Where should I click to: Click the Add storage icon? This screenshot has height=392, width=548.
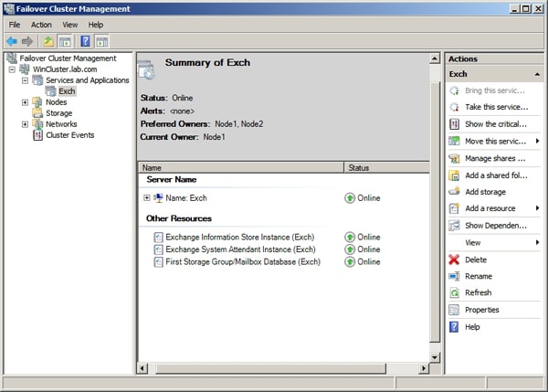[x=455, y=192]
